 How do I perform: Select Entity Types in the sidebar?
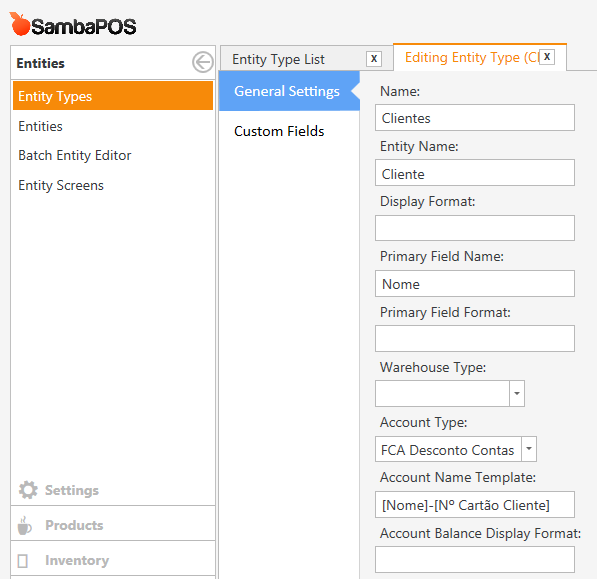[x=113, y=96]
